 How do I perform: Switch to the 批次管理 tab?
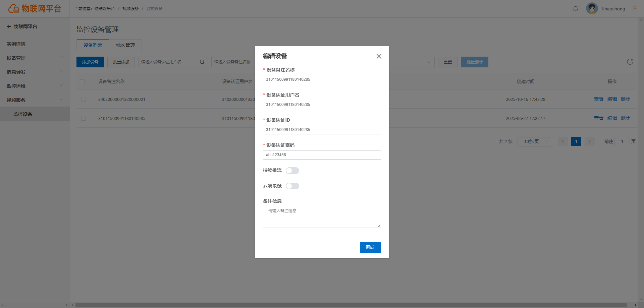[x=125, y=45]
